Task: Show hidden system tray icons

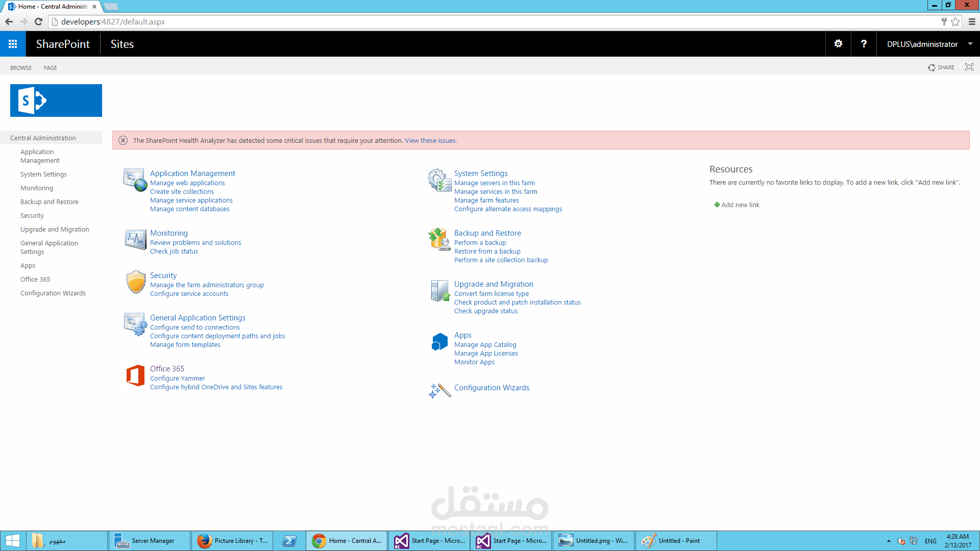Action: (x=889, y=541)
